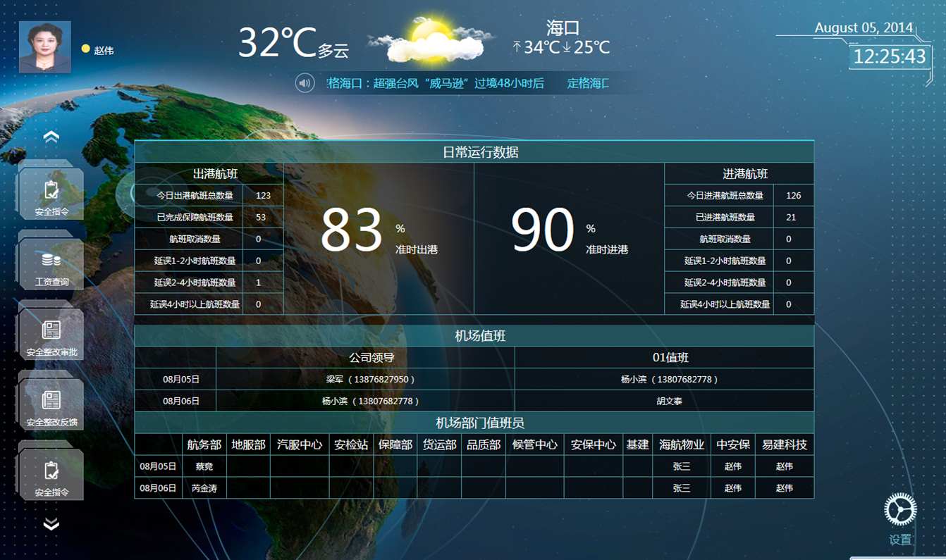The height and width of the screenshot is (560, 946).
Task: Click 杨小滨 entry under 01值班 column
Action: tap(669, 380)
